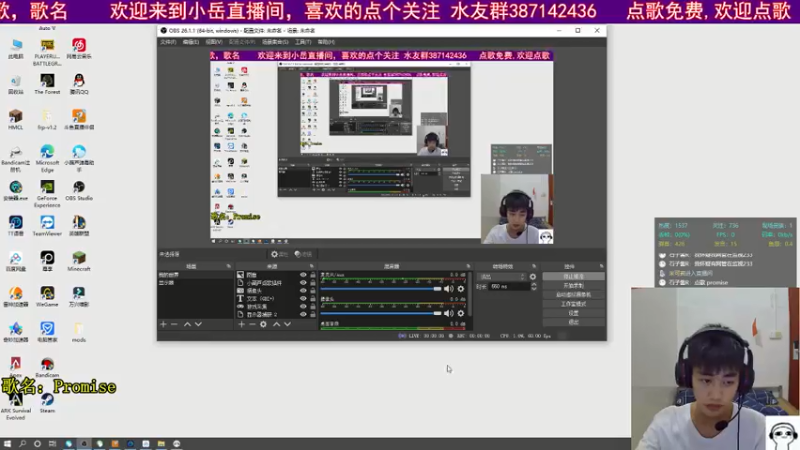Open the 文件(F) menu in OBS
The width and height of the screenshot is (800, 450).
pos(168,42)
